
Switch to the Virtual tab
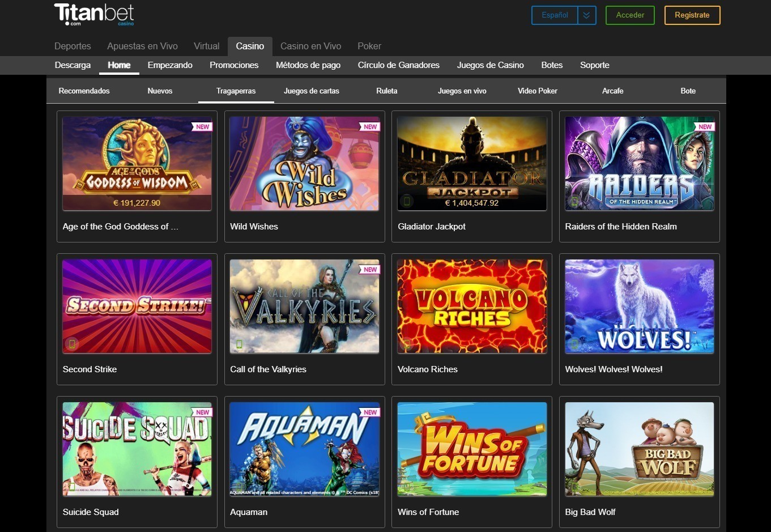pyautogui.click(x=206, y=46)
